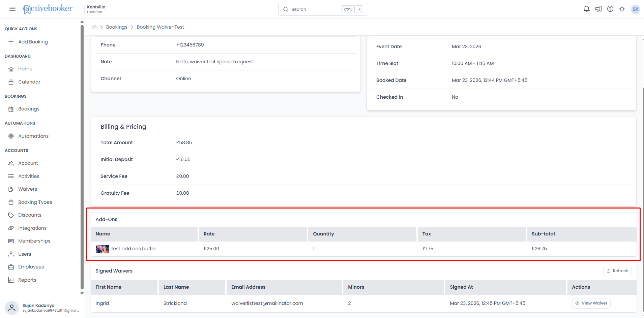This screenshot has height=318, width=644.
Task: Open the notifications bell
Action: point(587,9)
